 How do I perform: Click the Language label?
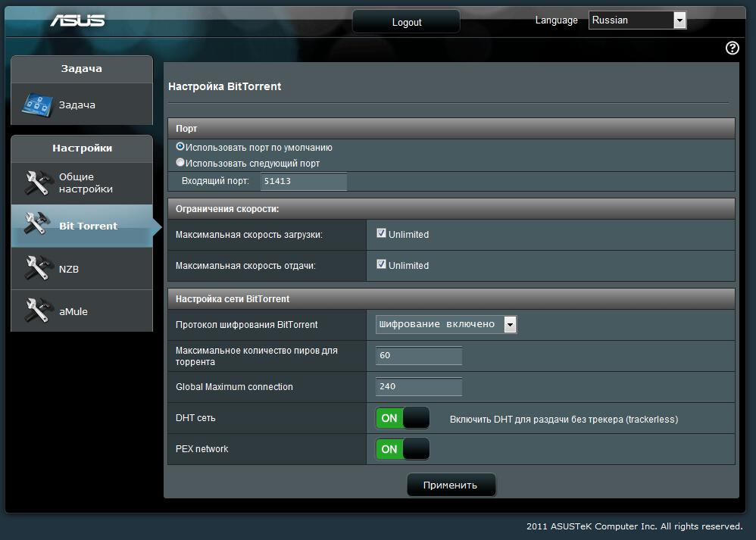pos(556,20)
